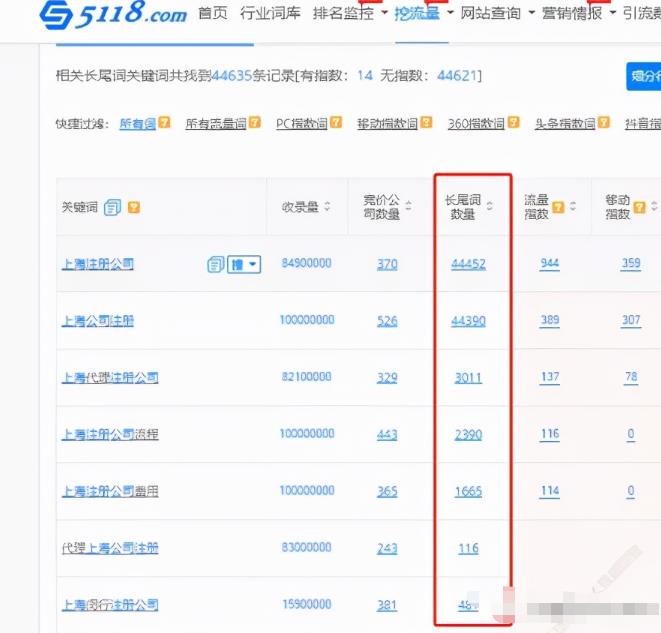This screenshot has width=661, height=633.
Task: Open 行业词库 in the top navigation
Action: [270, 13]
